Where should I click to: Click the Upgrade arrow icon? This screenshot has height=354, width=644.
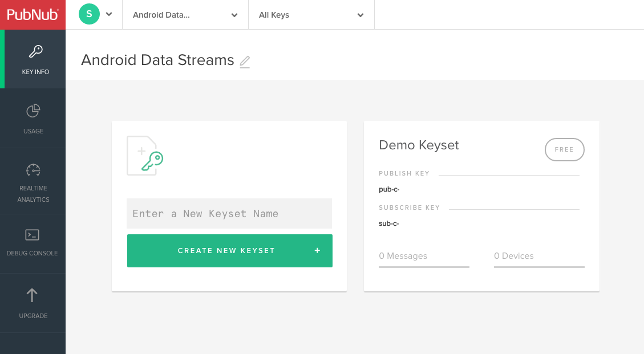click(33, 295)
